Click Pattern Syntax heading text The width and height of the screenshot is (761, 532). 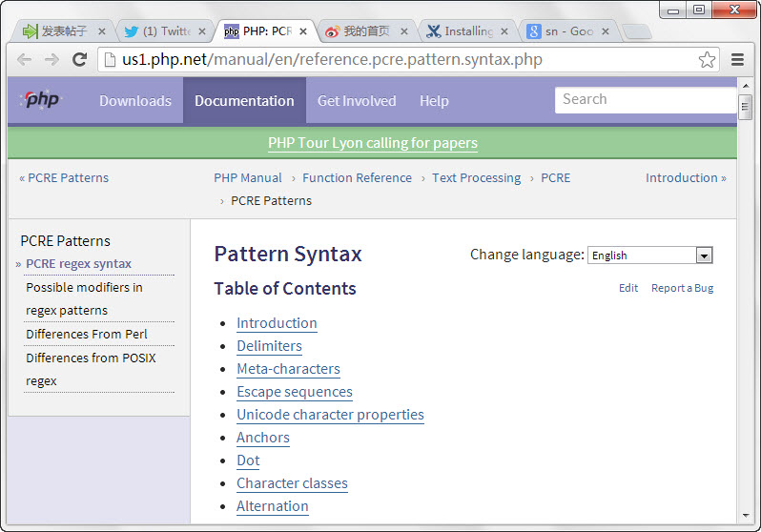point(288,254)
